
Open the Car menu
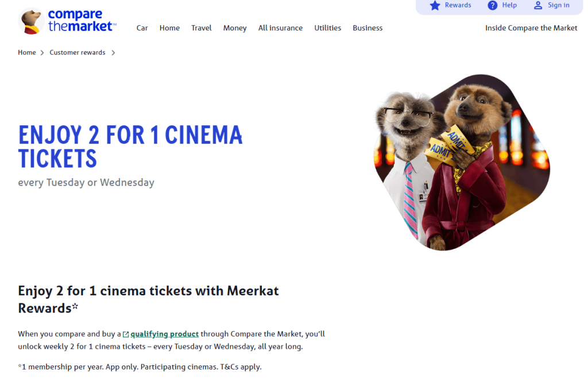pos(142,28)
